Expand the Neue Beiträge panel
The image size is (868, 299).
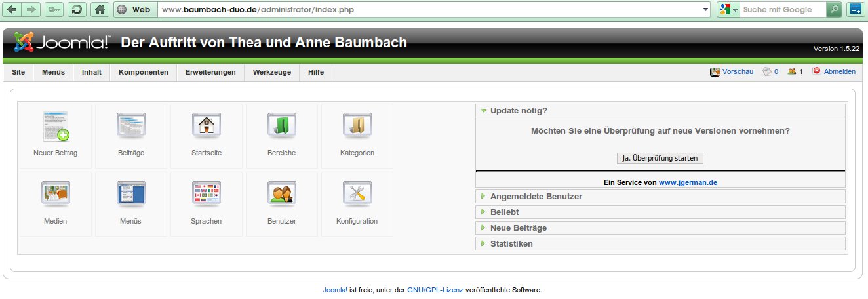518,228
